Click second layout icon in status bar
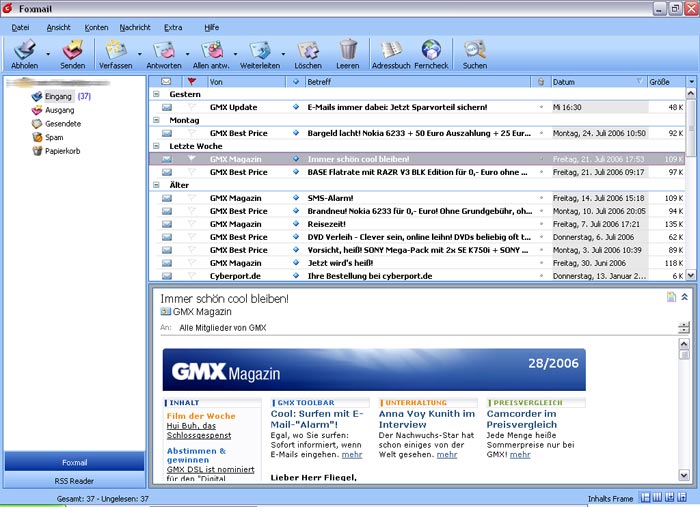This screenshot has width=700, height=507. click(658, 497)
